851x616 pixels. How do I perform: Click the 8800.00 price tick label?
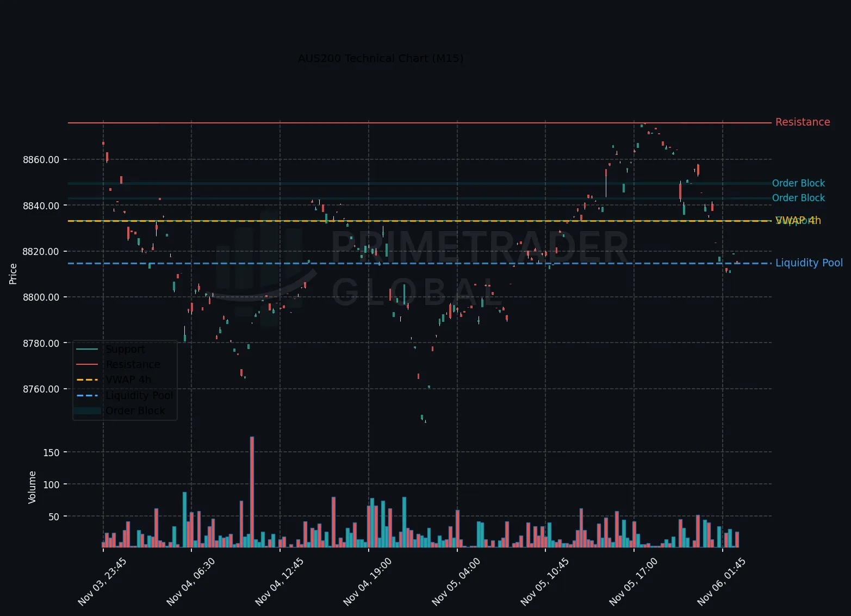click(x=41, y=297)
